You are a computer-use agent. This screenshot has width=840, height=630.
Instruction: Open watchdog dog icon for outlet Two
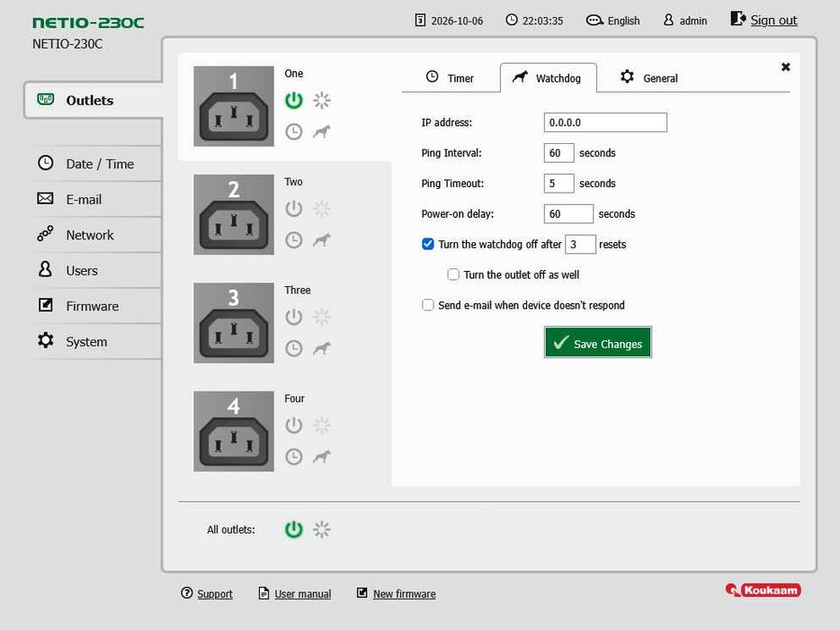(321, 240)
